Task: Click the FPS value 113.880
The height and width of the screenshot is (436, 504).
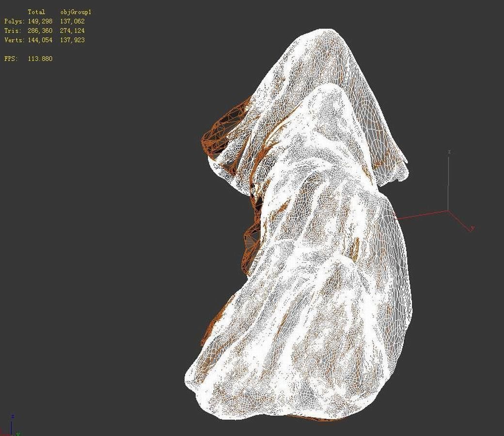Action: 40,59
